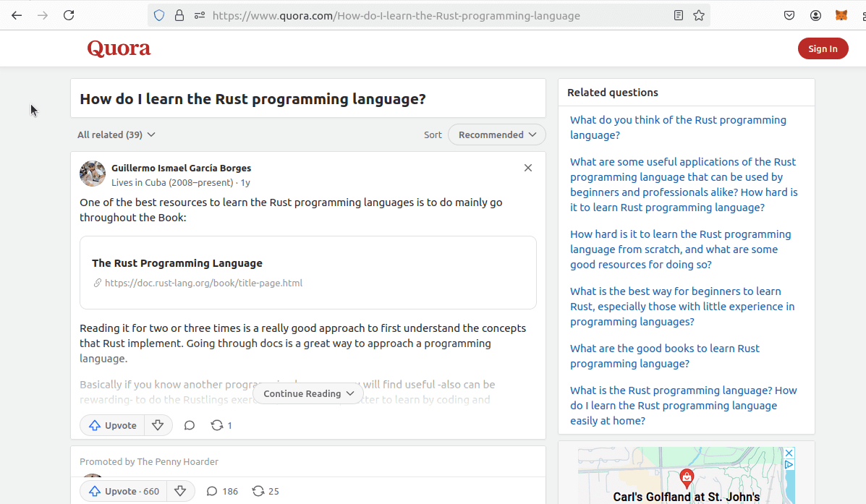The height and width of the screenshot is (504, 866).
Task: Click the Promoted by The Penny Hoarder label
Action: (x=149, y=461)
